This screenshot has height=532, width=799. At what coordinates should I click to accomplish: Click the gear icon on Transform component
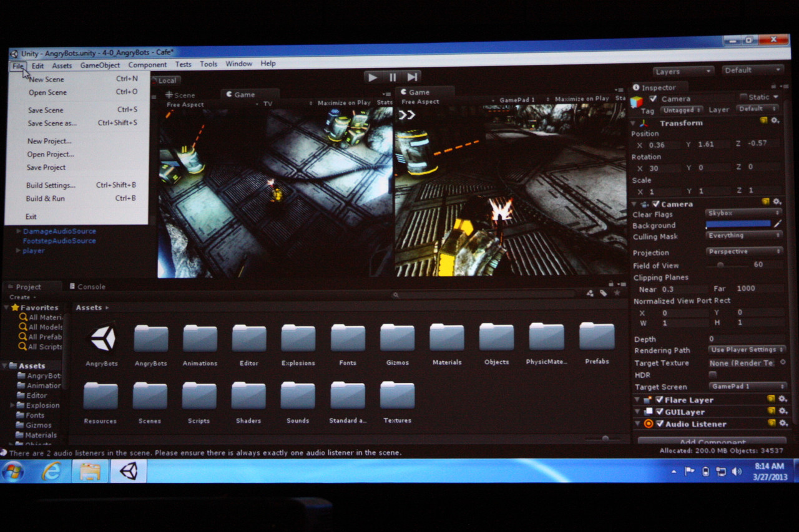(776, 121)
